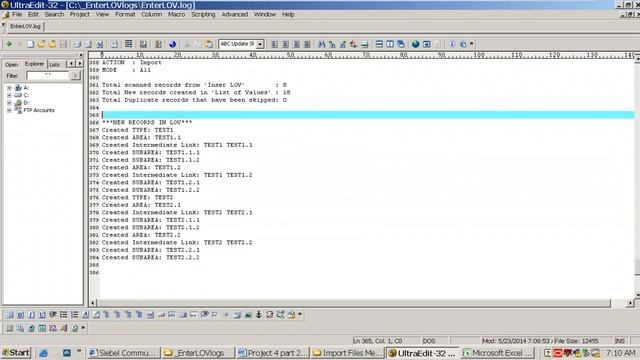
Task: Expand the D: drive node
Action: [x=9, y=103]
